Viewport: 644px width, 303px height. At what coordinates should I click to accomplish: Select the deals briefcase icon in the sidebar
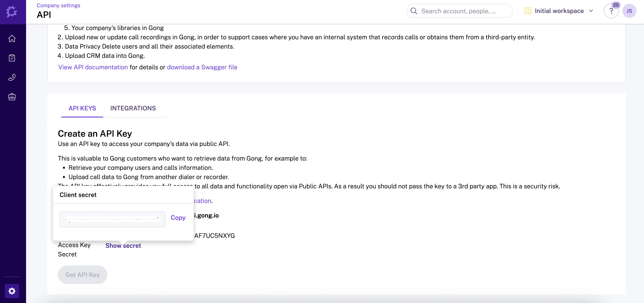(12, 97)
